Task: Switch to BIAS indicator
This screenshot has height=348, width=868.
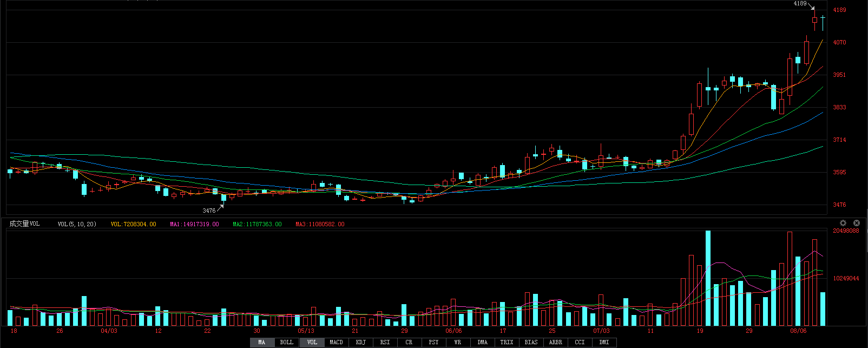Action: [531, 342]
